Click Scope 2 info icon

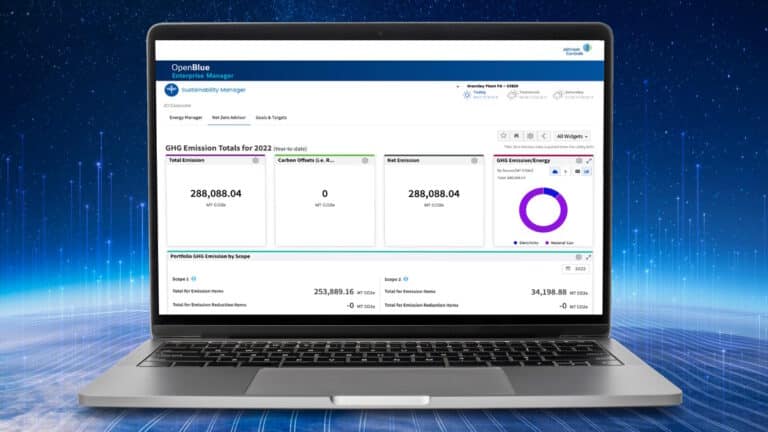click(406, 279)
